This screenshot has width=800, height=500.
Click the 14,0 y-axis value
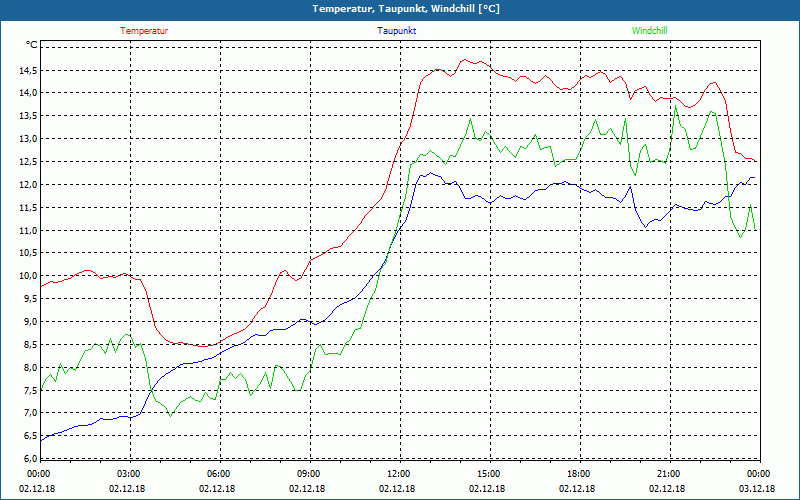click(28, 93)
